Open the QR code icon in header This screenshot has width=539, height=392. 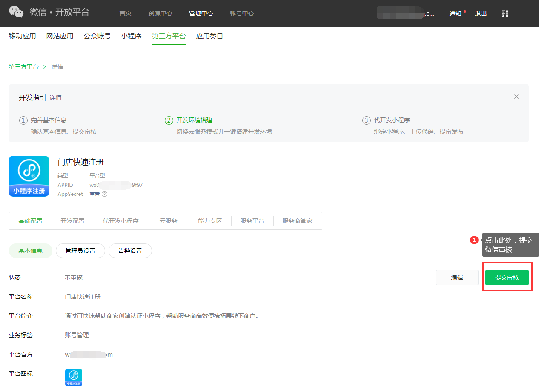pos(505,14)
